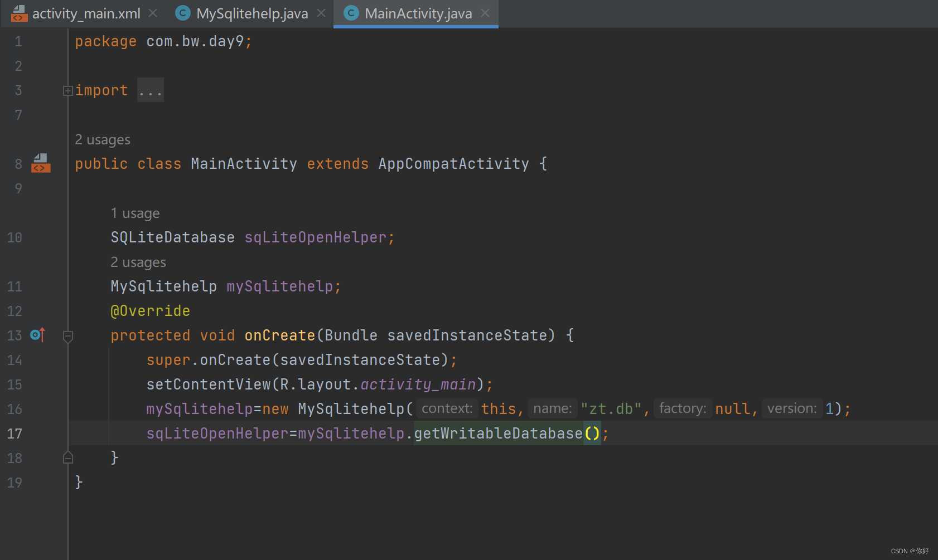938x560 pixels.
Task: Click the '2 usages' hint above MainActivity class
Action: coord(103,139)
